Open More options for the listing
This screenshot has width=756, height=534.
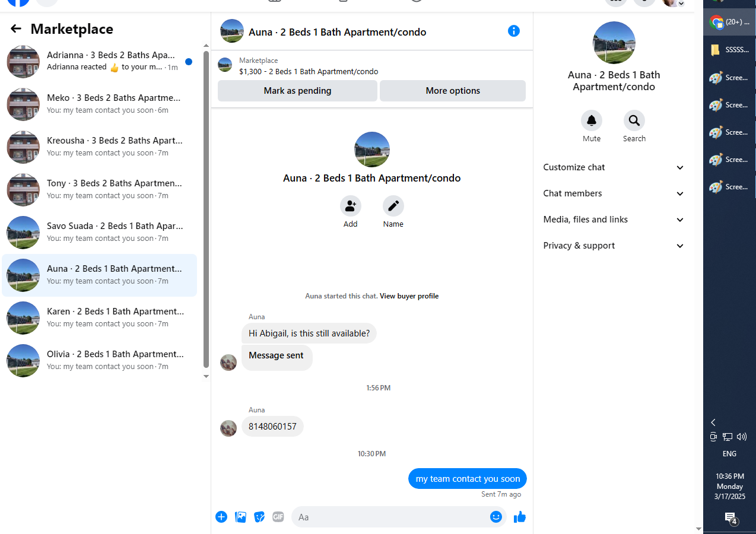453,91
